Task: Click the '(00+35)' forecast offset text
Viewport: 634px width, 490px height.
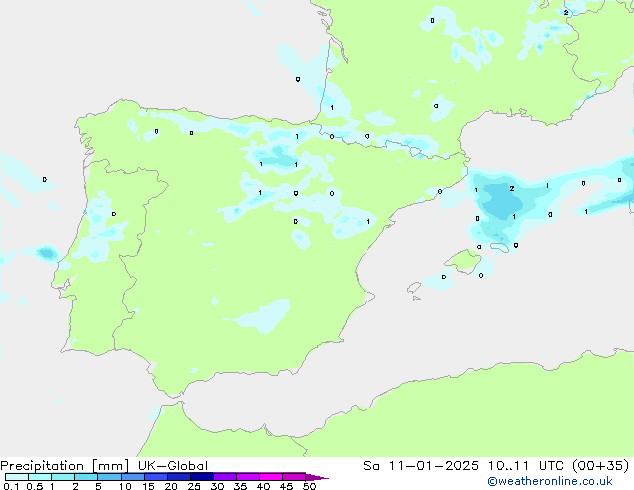Action: tap(601, 466)
